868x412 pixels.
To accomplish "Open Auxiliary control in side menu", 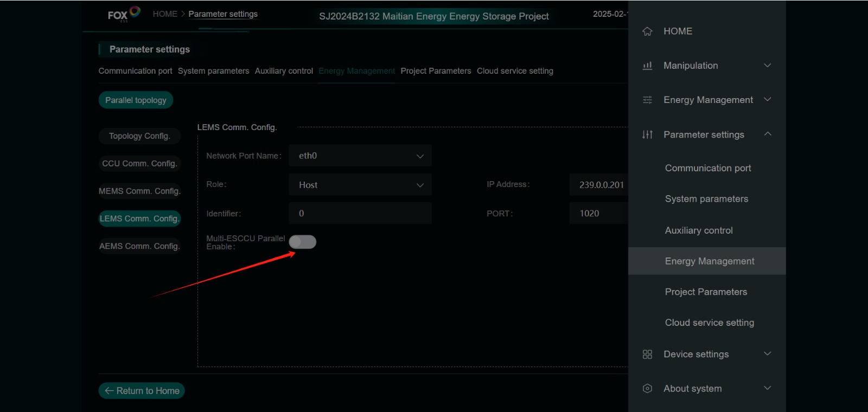I will click(699, 230).
